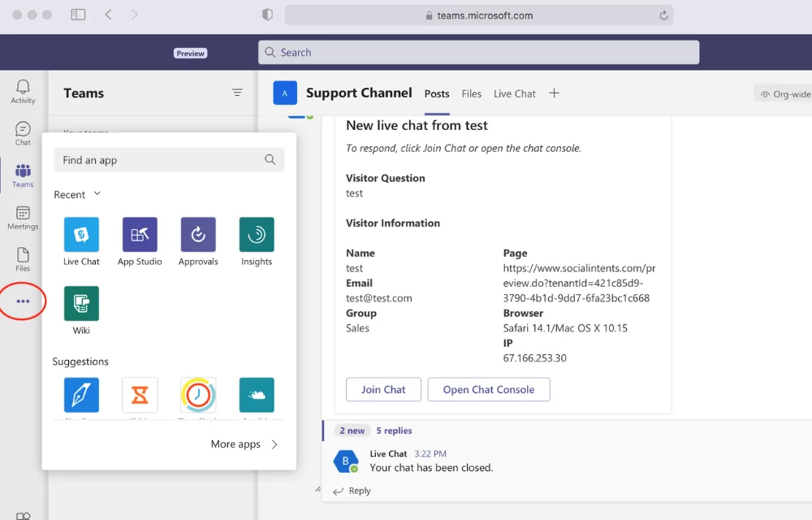Add a new tab with plus
This screenshot has width=812, height=520.
[x=554, y=93]
